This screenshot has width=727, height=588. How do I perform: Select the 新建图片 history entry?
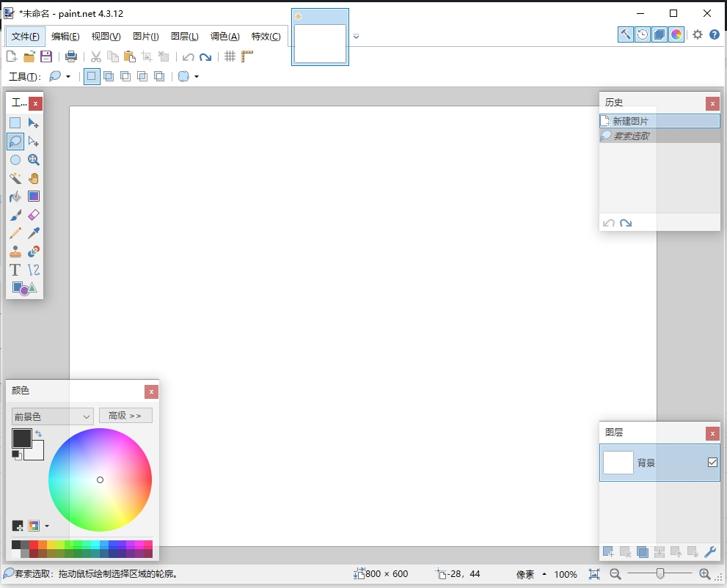pyautogui.click(x=660, y=121)
